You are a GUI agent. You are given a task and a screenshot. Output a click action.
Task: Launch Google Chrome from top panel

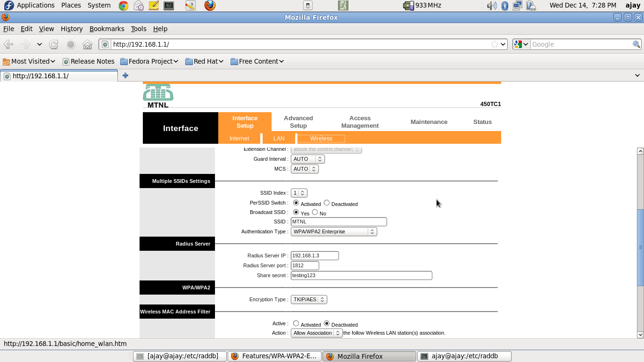(123, 6)
